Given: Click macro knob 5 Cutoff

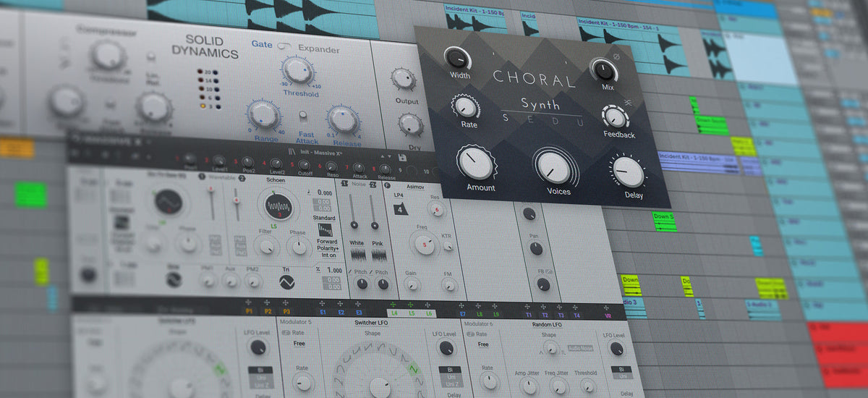Looking at the screenshot, I should pos(305,166).
